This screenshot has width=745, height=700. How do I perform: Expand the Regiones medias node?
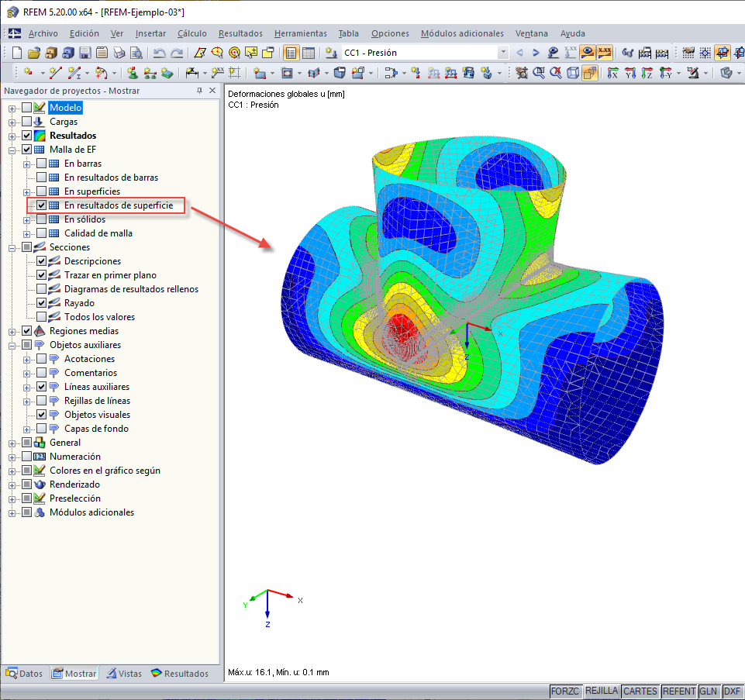pos(12,331)
